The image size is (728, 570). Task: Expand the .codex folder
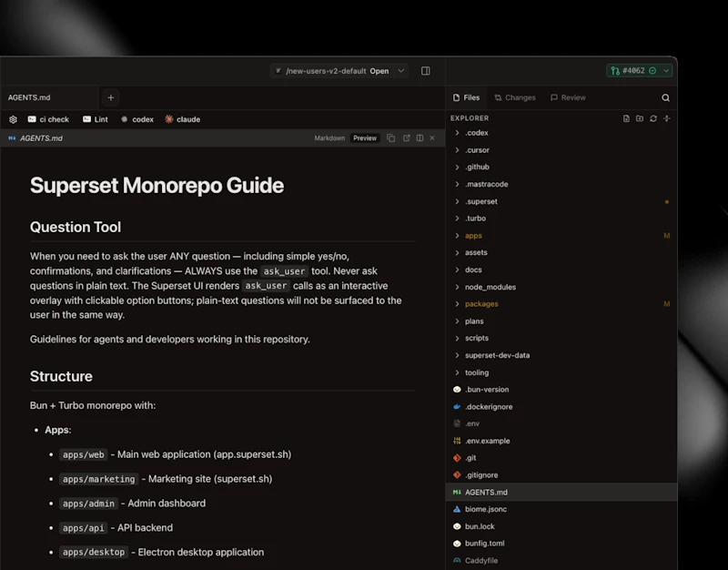[561, 133]
